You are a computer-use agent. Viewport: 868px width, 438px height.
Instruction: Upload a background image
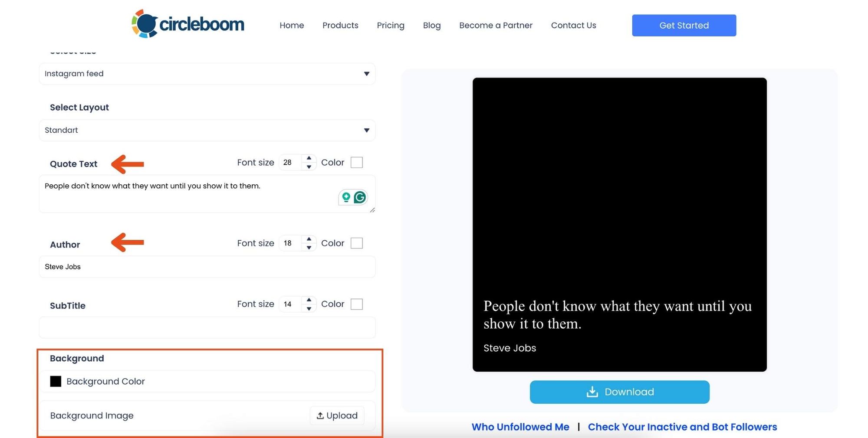tap(337, 415)
